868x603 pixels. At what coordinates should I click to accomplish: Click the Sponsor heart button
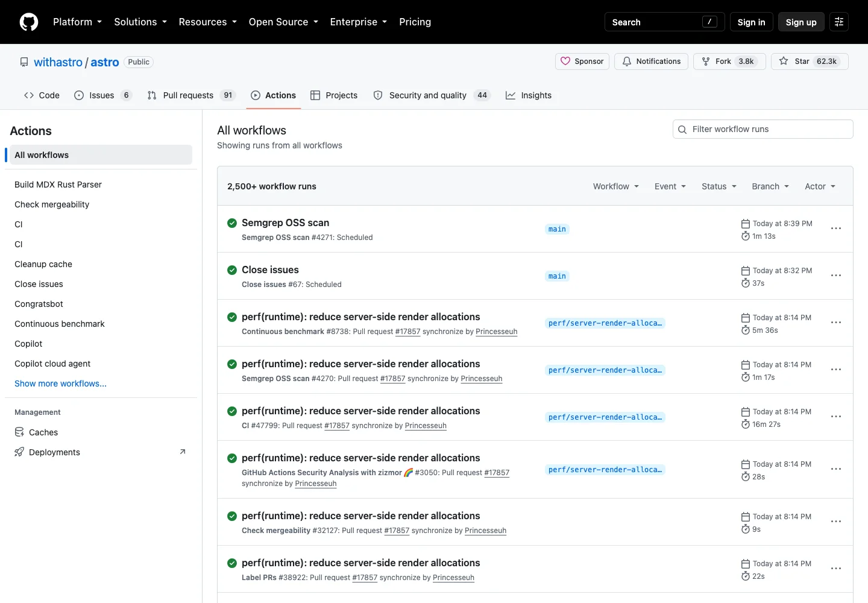point(582,62)
